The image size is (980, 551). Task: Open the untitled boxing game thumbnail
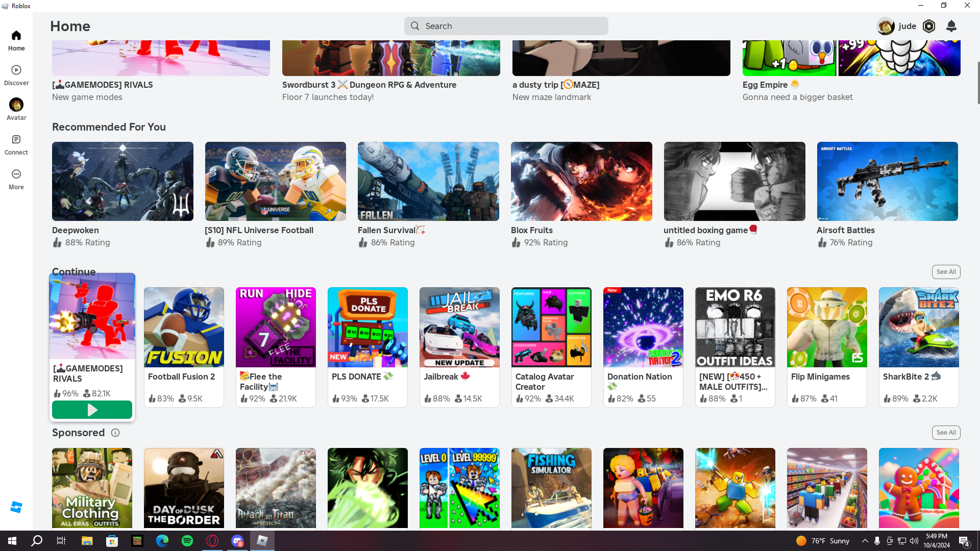734,181
